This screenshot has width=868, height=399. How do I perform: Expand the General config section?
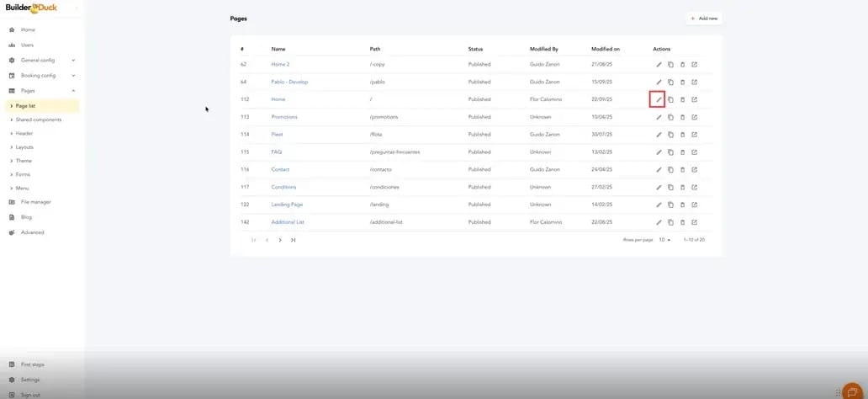coord(42,61)
